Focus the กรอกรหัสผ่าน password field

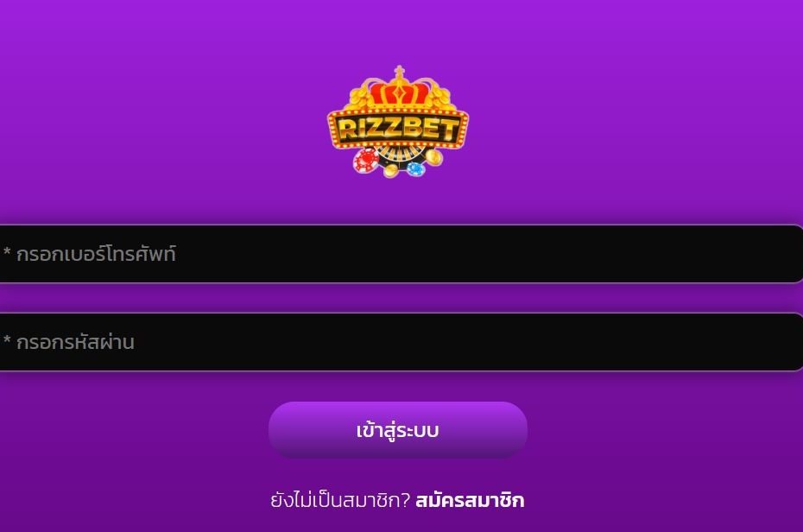401,342
